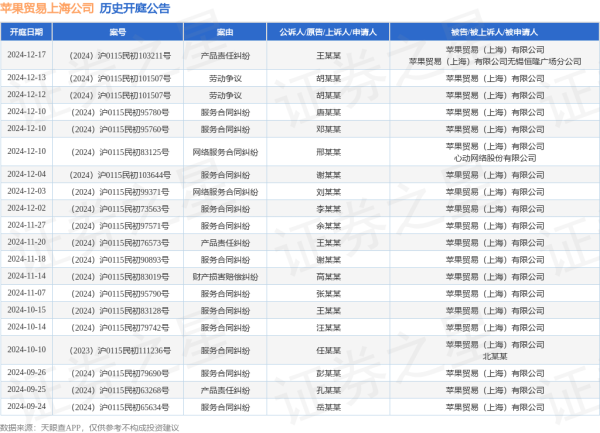Click the 开庭日期 column header
Screen dimensions: 600x433
coord(26,32)
